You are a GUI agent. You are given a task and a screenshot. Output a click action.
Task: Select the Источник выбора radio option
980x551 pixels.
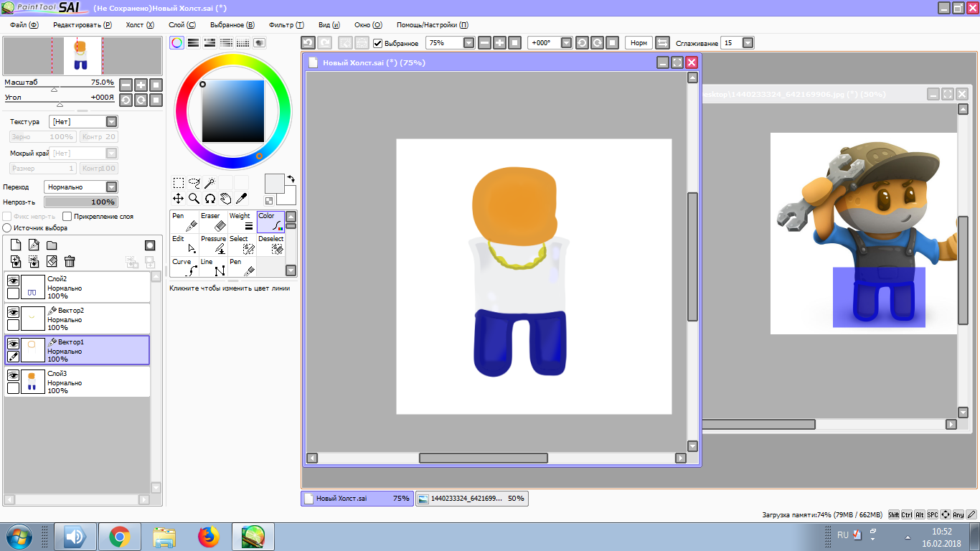pyautogui.click(x=7, y=228)
